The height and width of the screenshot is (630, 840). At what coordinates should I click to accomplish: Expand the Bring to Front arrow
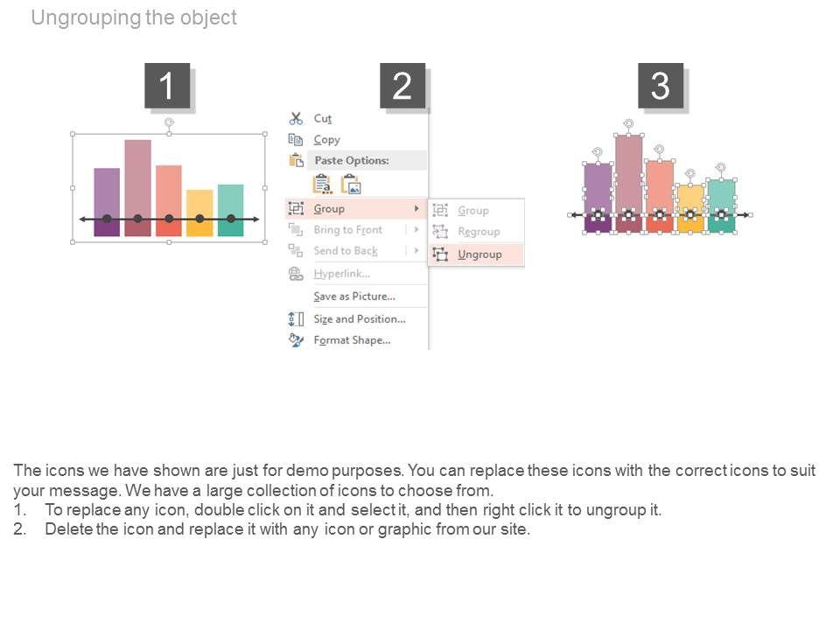point(416,230)
